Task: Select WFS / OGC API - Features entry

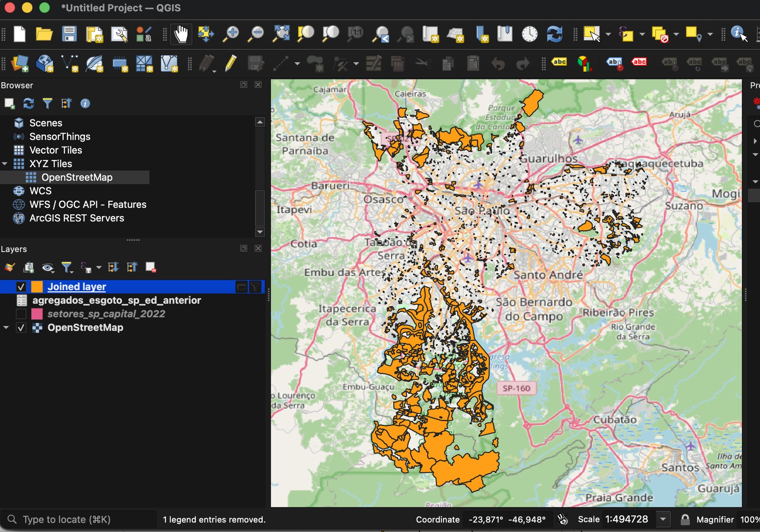Action: point(88,204)
